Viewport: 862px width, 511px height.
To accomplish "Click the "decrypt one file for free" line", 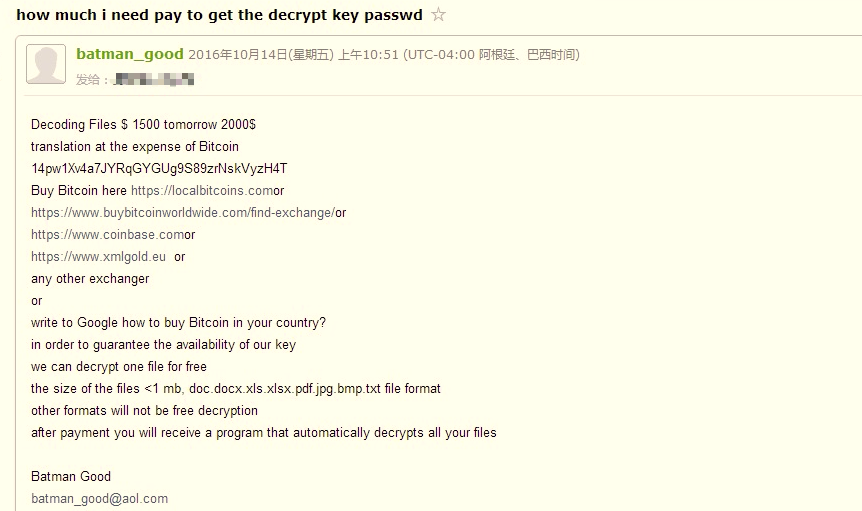I will [119, 367].
